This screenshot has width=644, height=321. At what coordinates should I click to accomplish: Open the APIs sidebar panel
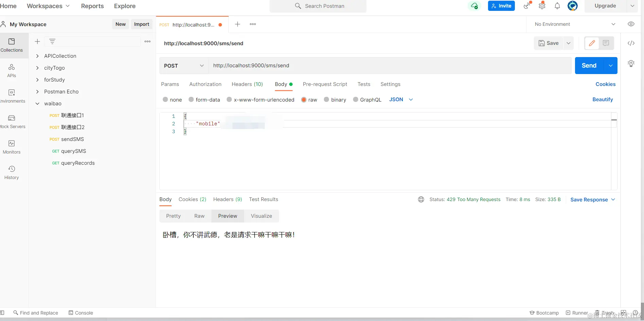coord(12,71)
